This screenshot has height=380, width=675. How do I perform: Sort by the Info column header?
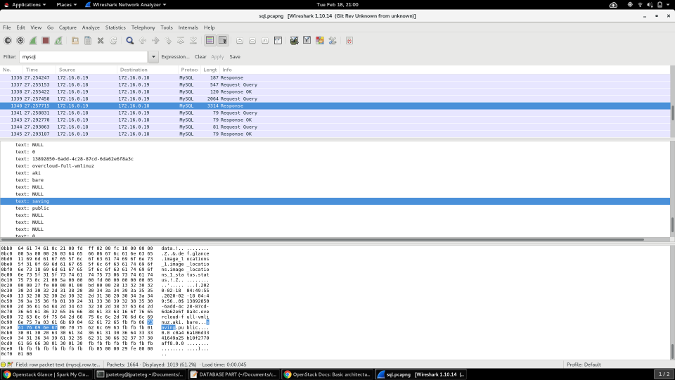point(445,70)
